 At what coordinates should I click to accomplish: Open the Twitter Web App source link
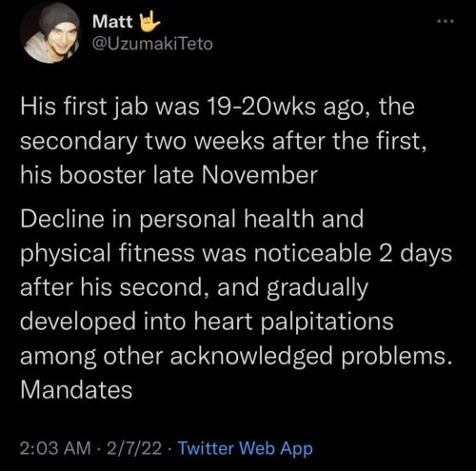[246, 448]
